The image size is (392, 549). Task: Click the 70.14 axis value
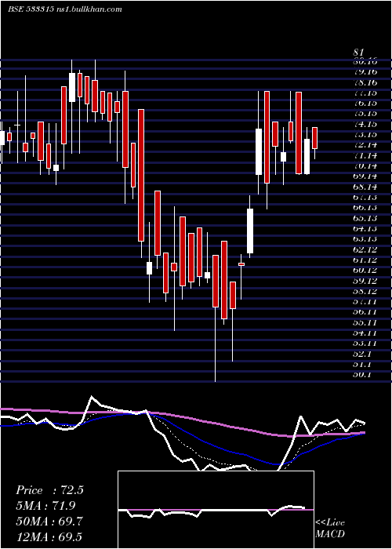tap(365, 166)
